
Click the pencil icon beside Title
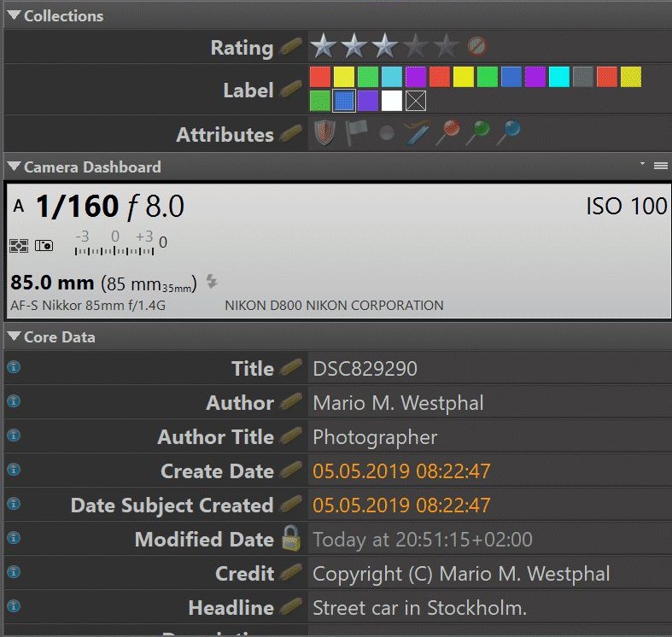pyautogui.click(x=291, y=368)
